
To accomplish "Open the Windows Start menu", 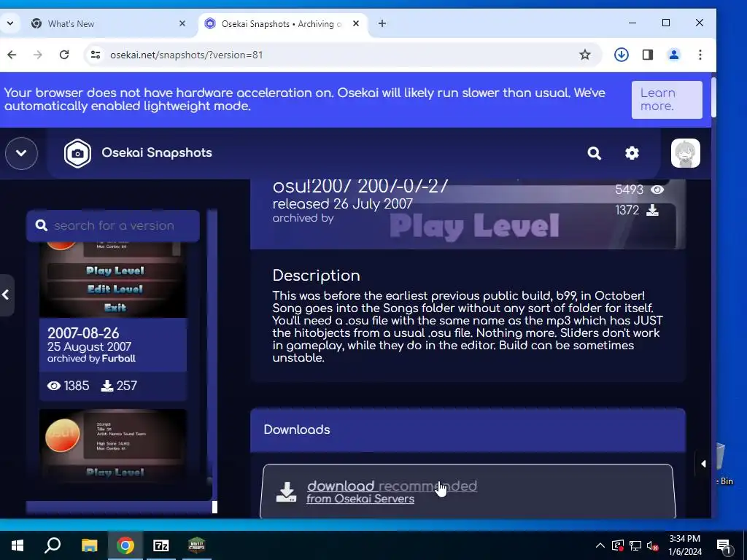I will [x=18, y=545].
